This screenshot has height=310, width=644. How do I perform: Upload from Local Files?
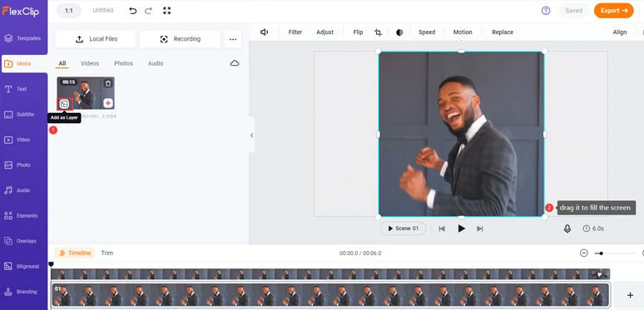(96, 39)
